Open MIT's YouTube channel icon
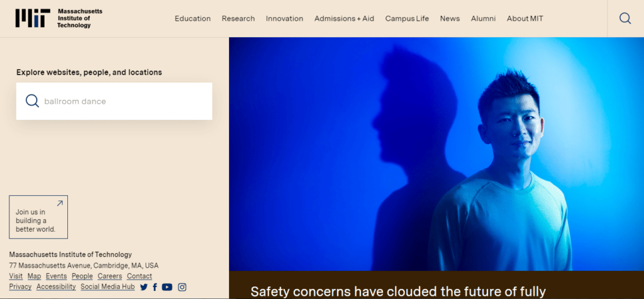644x299 pixels. [x=167, y=287]
